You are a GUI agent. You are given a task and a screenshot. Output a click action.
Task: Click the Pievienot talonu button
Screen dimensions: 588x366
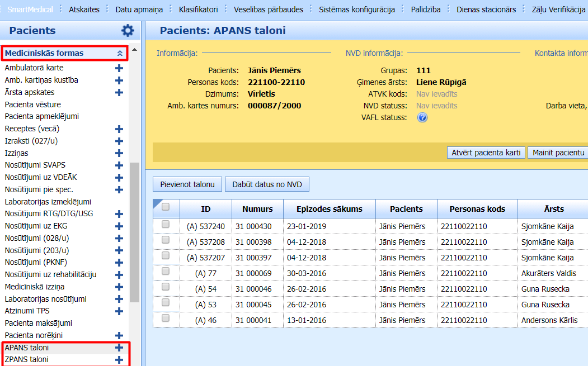187,184
